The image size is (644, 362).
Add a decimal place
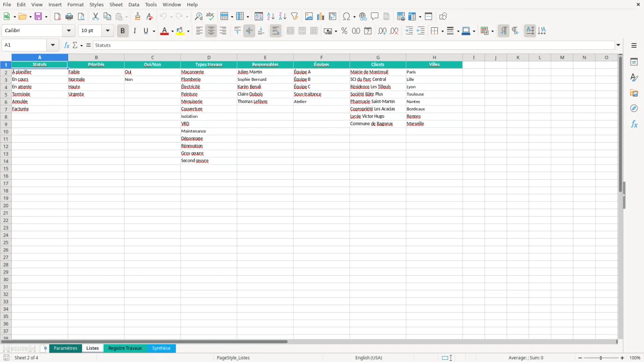click(382, 31)
